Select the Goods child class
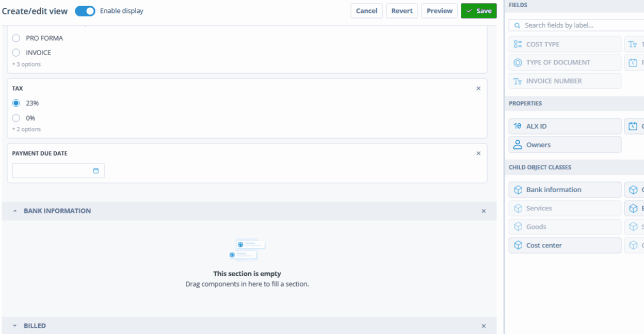644x334 pixels. [565, 227]
